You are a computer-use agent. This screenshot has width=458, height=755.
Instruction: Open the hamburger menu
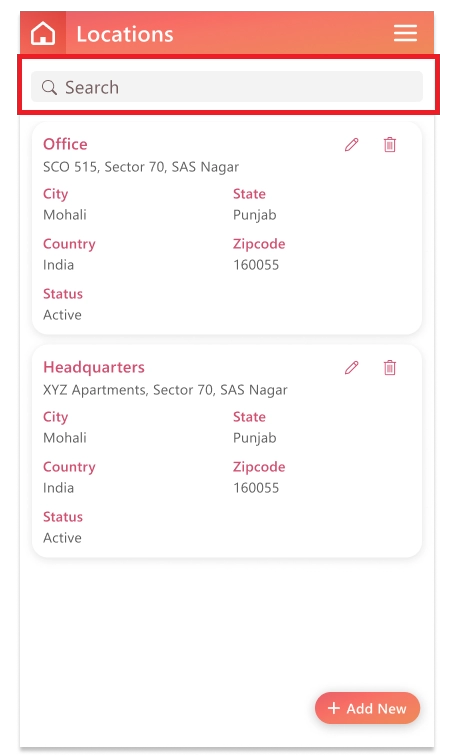click(x=405, y=33)
